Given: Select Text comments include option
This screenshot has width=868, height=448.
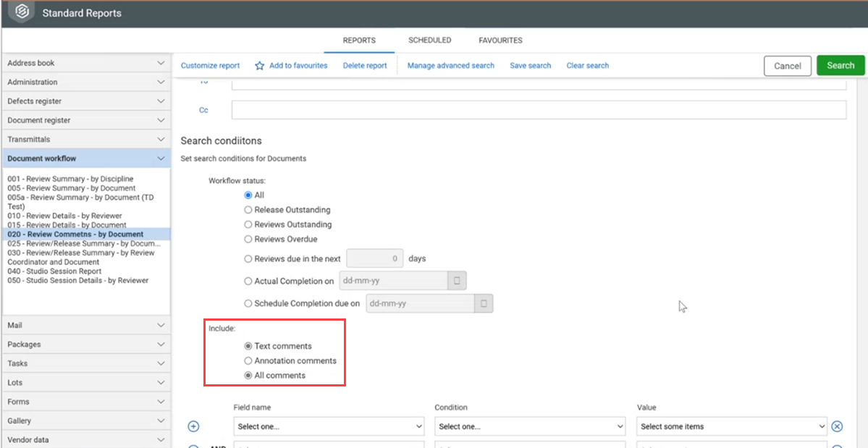Looking at the screenshot, I should (248, 346).
